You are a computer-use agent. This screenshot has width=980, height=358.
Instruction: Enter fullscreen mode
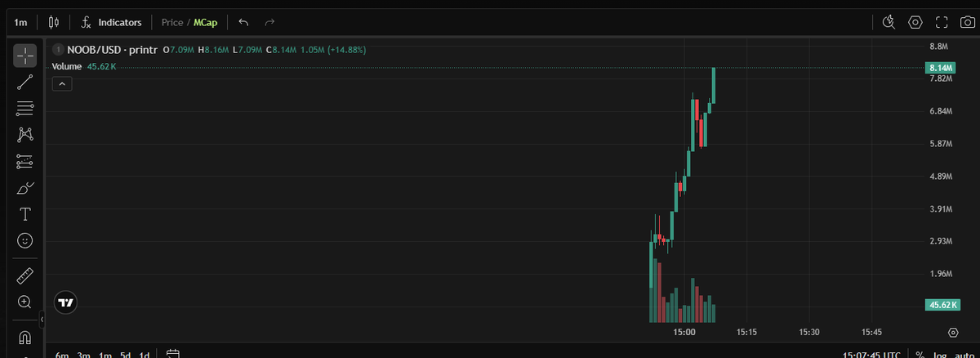point(941,22)
